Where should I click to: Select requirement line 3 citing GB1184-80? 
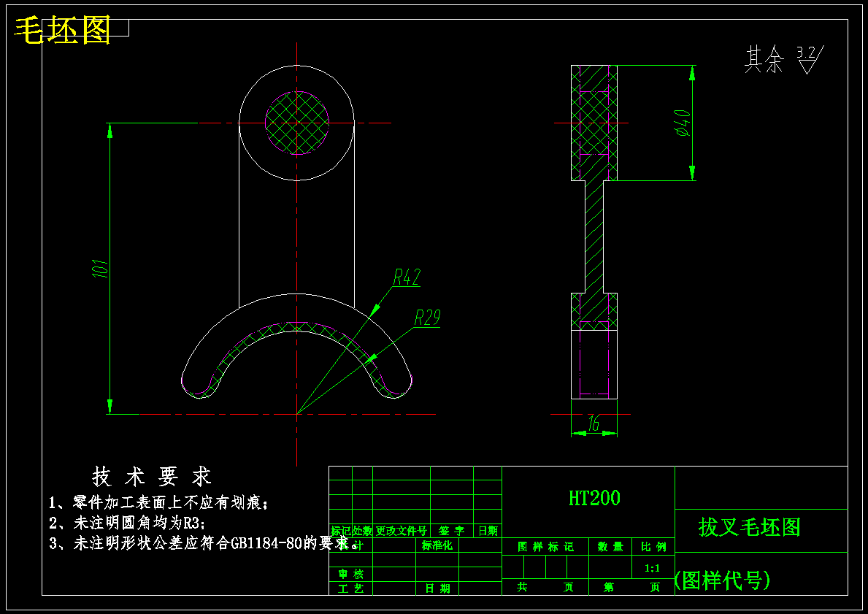pos(203,544)
